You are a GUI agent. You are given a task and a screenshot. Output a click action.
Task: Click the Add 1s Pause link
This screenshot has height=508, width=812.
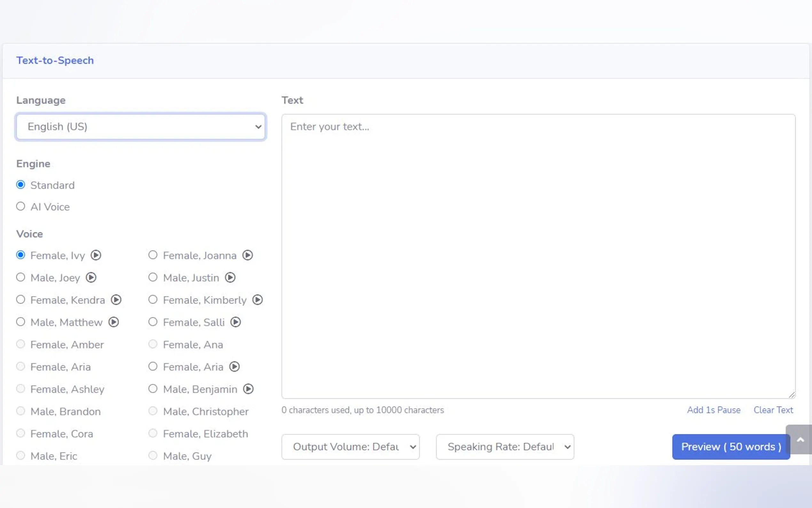713,410
